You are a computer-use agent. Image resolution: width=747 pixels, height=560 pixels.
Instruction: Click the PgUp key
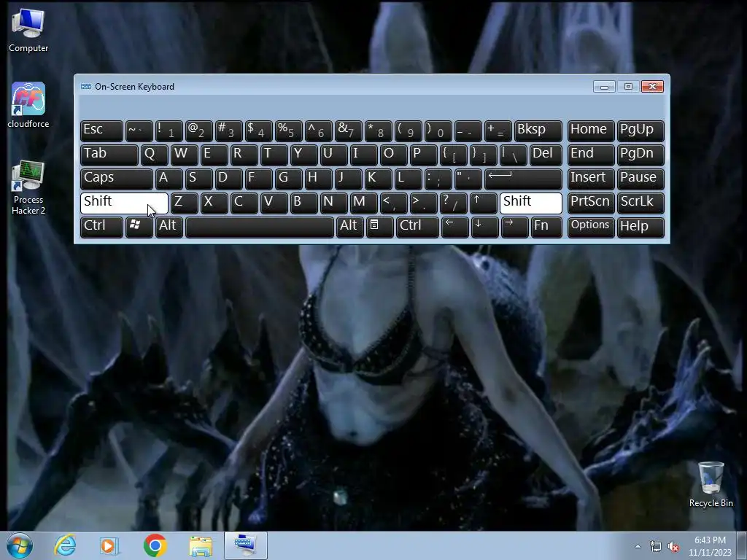pyautogui.click(x=640, y=131)
